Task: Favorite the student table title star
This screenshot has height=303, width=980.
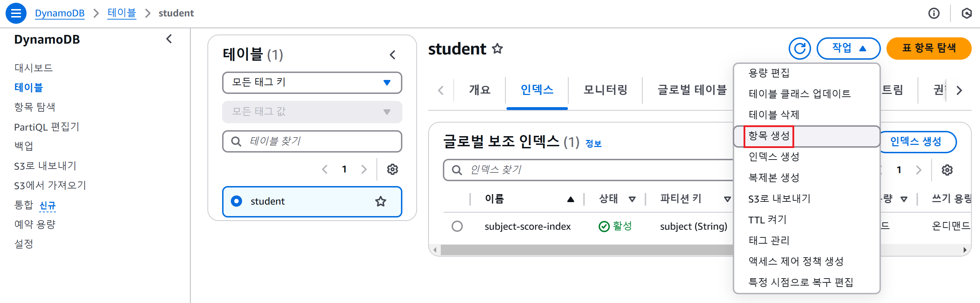Action: (x=497, y=49)
